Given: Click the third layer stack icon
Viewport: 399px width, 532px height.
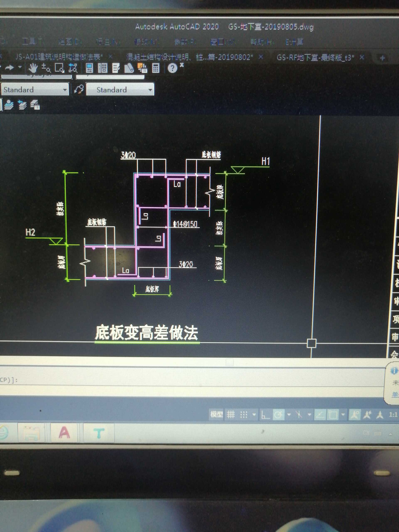Looking at the screenshot, I should 35,105.
